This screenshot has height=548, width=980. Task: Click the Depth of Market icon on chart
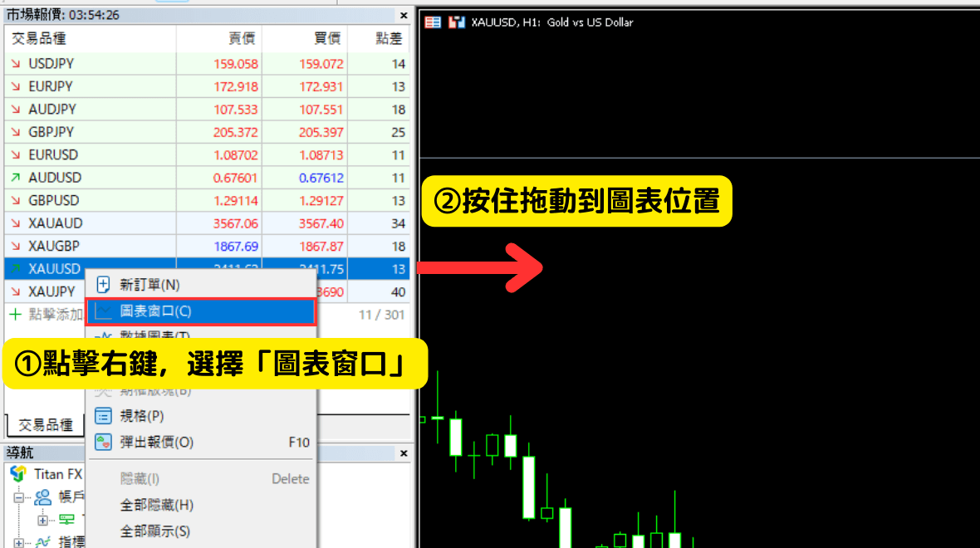click(456, 22)
